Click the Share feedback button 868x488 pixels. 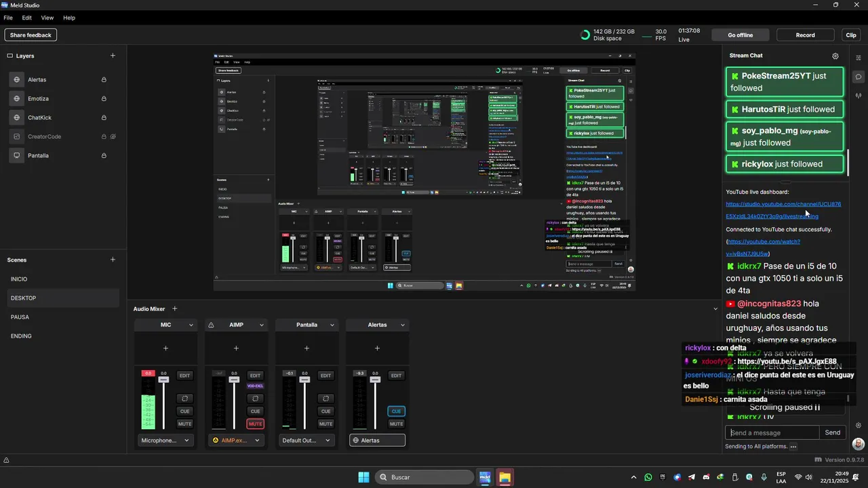(x=31, y=35)
